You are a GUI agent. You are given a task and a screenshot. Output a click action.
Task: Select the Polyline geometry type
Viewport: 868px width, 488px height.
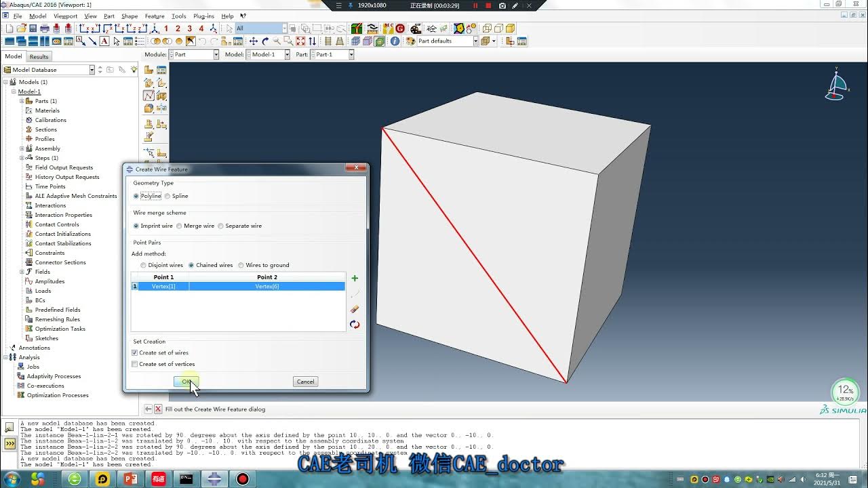click(x=136, y=196)
